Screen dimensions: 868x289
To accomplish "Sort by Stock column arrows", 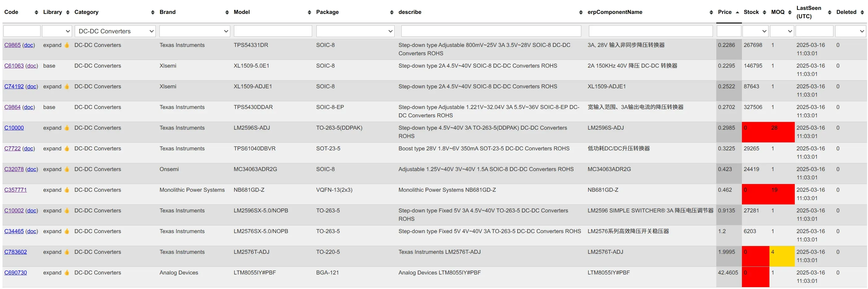I will tap(764, 12).
